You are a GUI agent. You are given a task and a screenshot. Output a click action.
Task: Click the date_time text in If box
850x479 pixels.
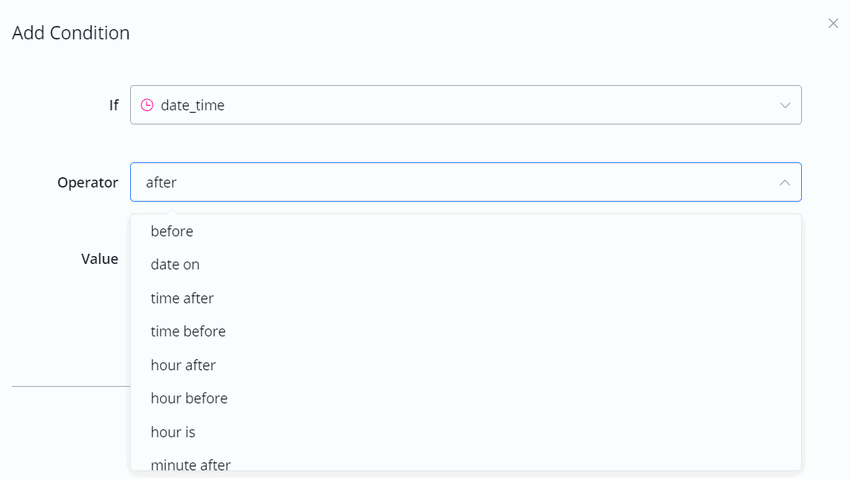pyautogui.click(x=192, y=105)
